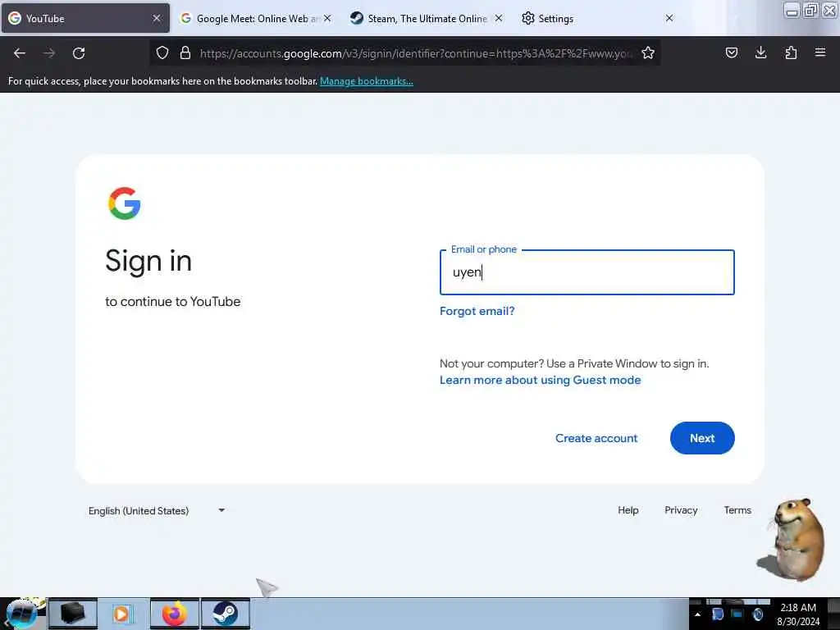
Task: Open the black folder taskbar icon
Action: pos(73,614)
